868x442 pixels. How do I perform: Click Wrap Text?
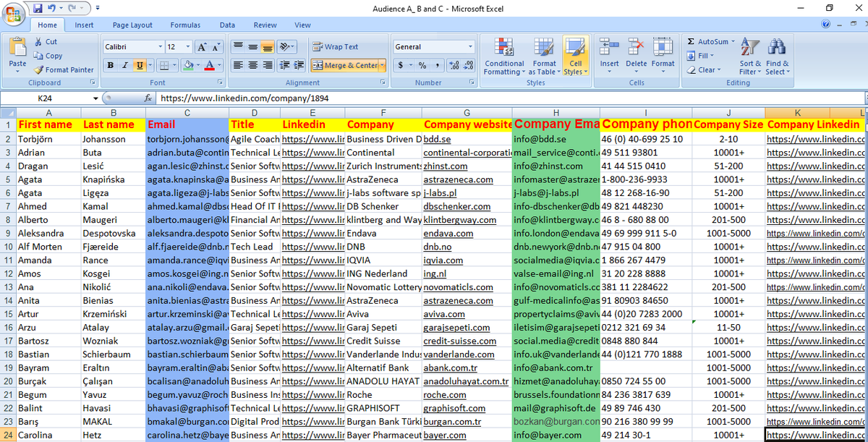click(336, 46)
